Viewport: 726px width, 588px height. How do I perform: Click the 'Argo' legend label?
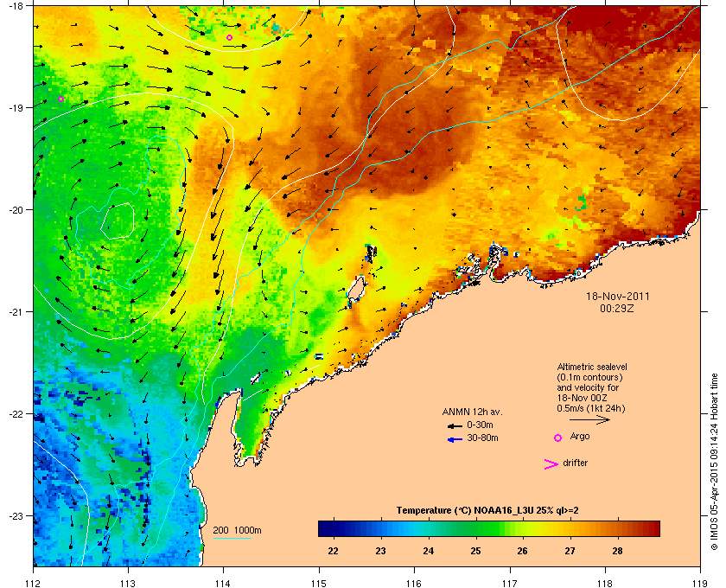pos(580,437)
